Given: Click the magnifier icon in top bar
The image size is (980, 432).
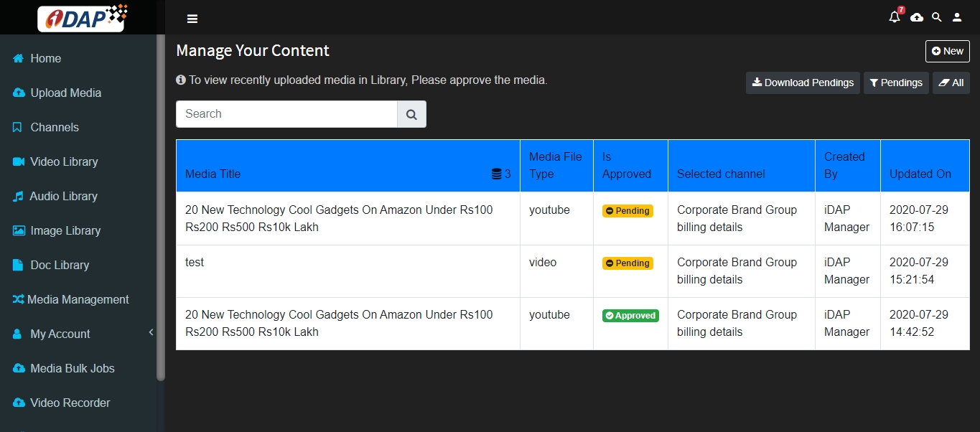Looking at the screenshot, I should (x=937, y=17).
